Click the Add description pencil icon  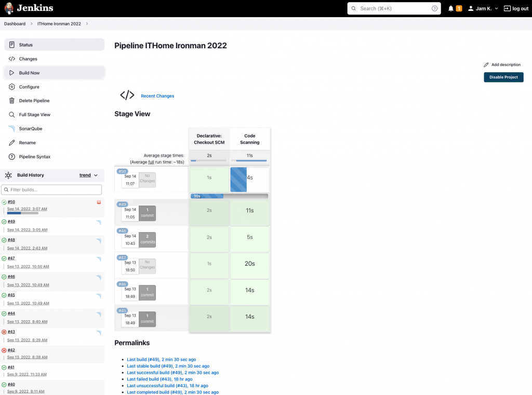(x=486, y=65)
